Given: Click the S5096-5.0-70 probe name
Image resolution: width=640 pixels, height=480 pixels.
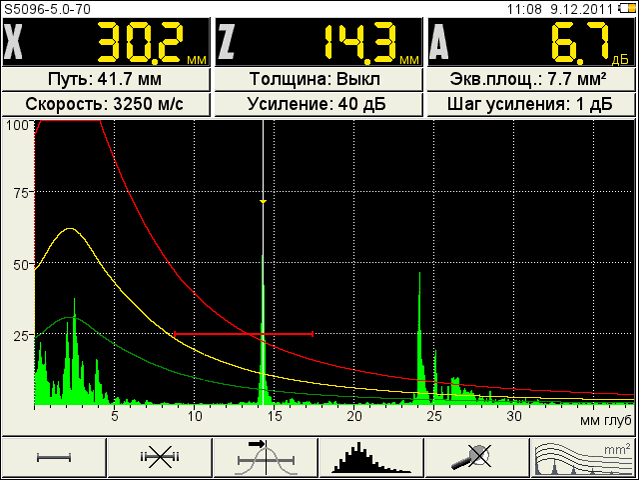Looking at the screenshot, I should click(x=46, y=8).
